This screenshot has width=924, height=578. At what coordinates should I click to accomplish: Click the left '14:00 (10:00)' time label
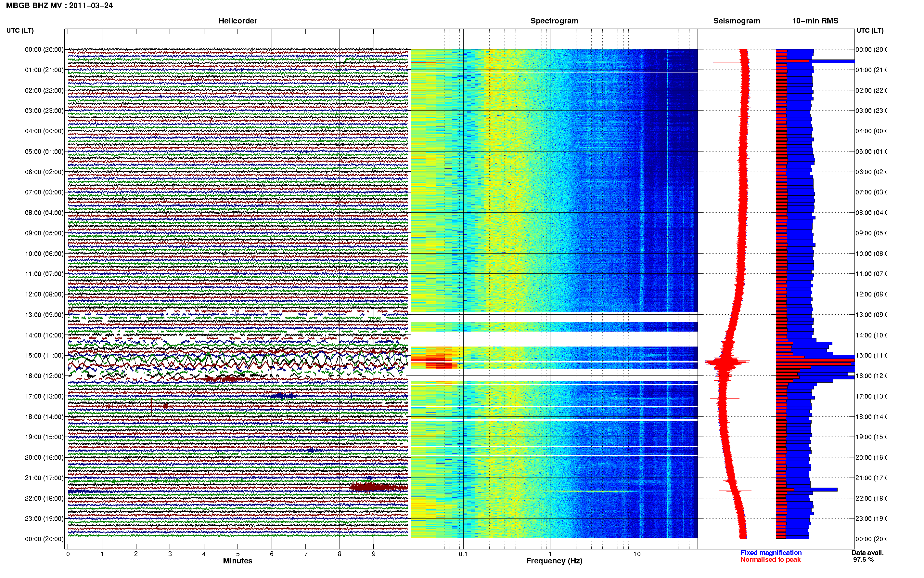click(x=44, y=335)
